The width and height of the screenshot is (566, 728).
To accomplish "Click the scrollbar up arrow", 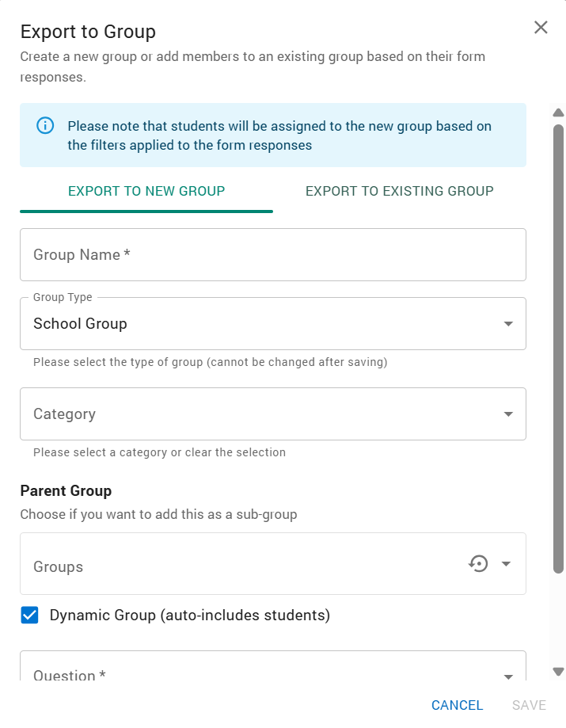I will pos(558,112).
